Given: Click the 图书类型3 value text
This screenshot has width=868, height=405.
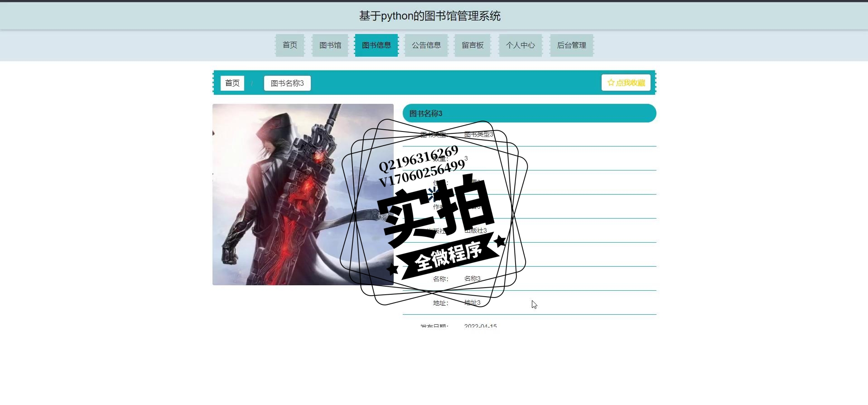Looking at the screenshot, I should (x=479, y=134).
